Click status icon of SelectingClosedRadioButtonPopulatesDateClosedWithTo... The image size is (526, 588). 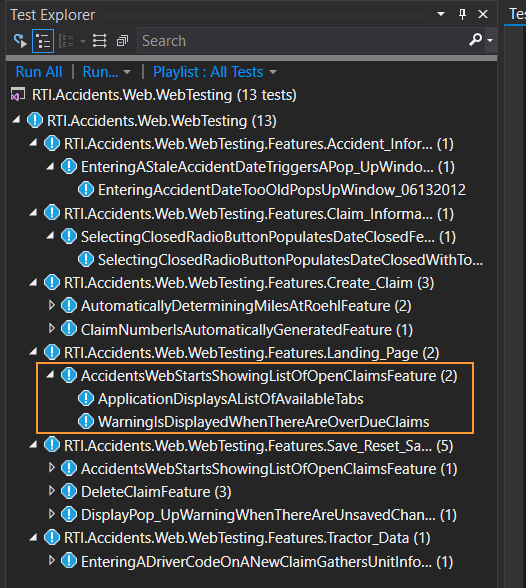point(86,260)
